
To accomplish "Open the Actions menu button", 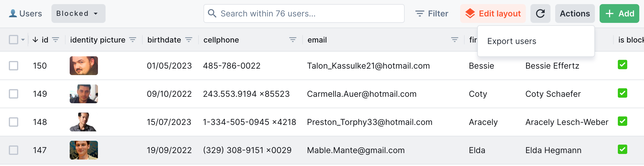I will (575, 13).
